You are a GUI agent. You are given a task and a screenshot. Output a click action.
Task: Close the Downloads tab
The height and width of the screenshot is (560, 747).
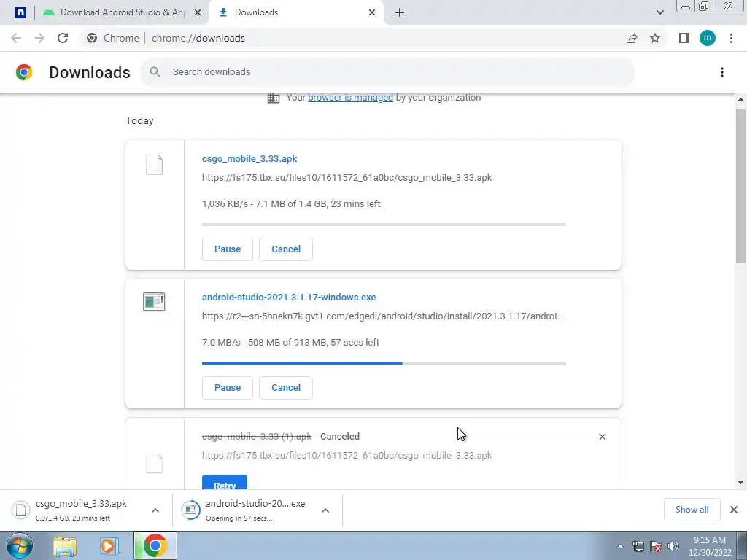pyautogui.click(x=372, y=12)
